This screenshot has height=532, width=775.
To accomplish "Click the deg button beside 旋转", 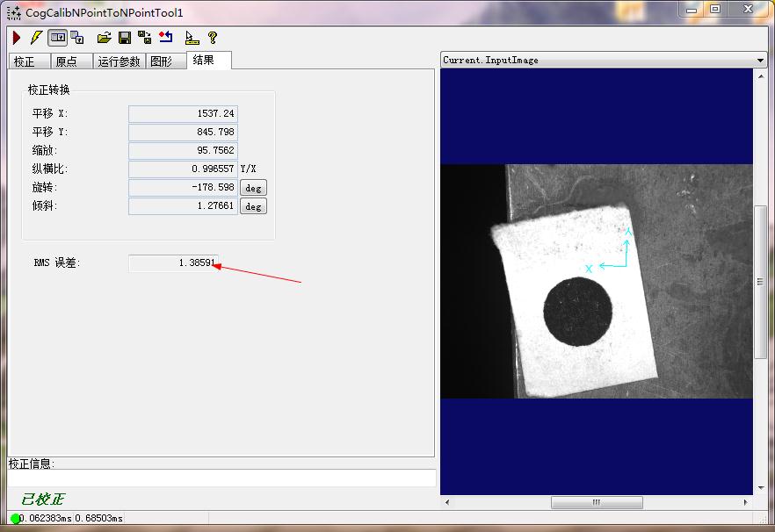I will click(253, 188).
